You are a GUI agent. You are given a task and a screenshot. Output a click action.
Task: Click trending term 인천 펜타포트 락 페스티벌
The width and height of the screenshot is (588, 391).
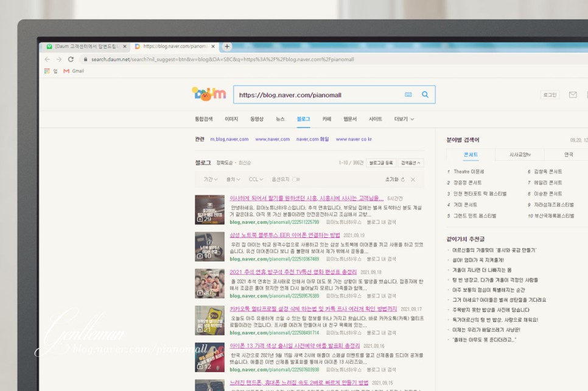click(x=480, y=193)
